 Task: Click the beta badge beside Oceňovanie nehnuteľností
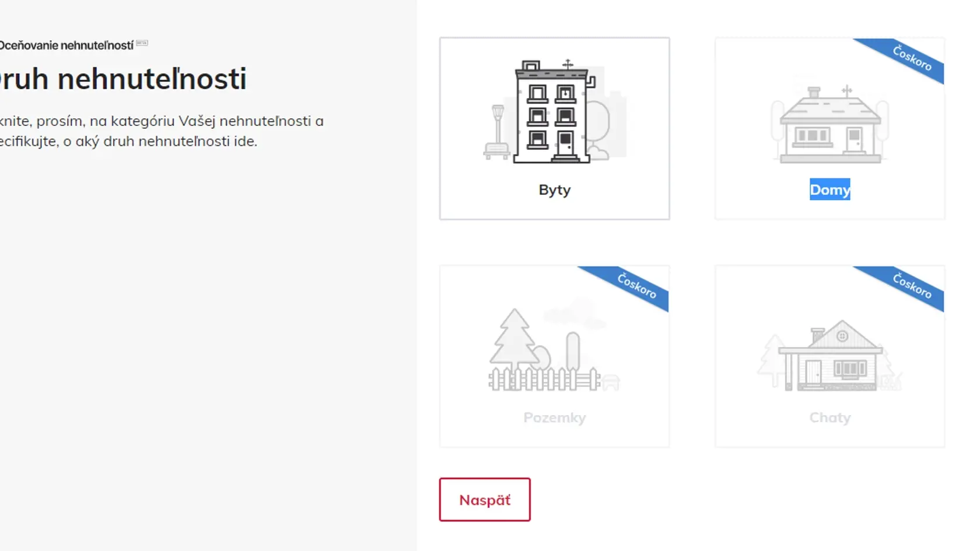(x=142, y=43)
